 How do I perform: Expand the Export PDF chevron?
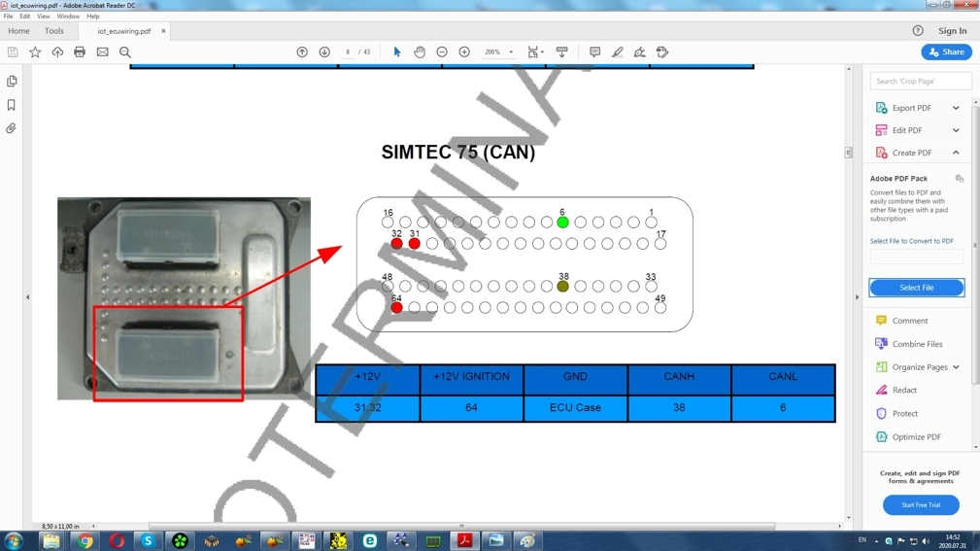click(x=956, y=108)
